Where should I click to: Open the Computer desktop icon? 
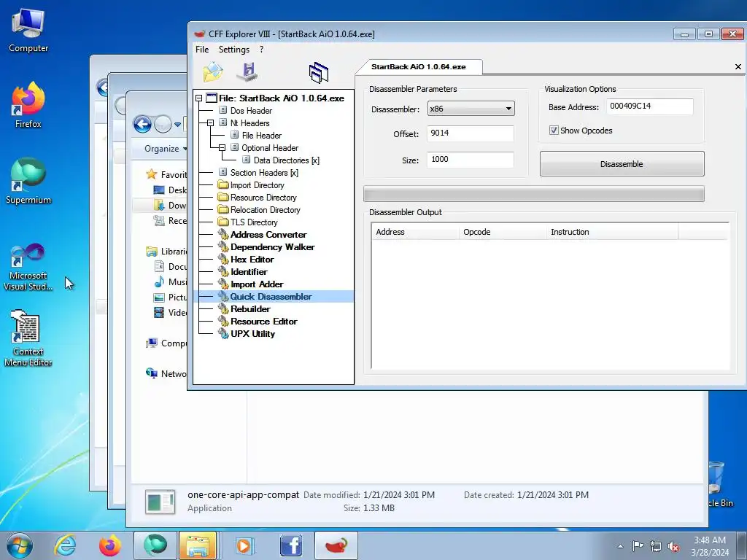pos(28,31)
